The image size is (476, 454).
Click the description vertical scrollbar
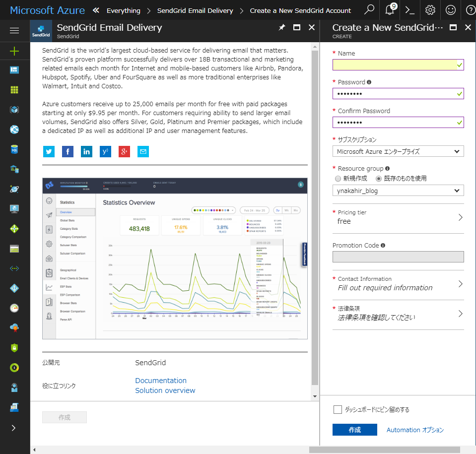pyautogui.click(x=315, y=218)
